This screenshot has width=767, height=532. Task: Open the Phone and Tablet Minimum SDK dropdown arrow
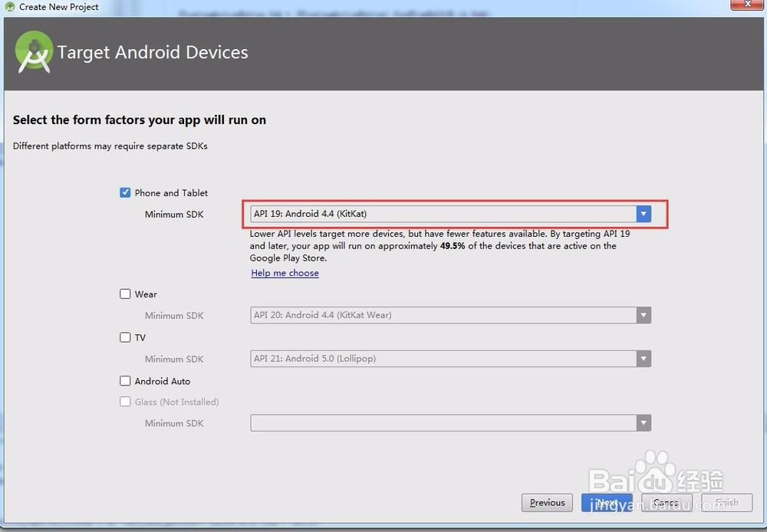coord(644,214)
